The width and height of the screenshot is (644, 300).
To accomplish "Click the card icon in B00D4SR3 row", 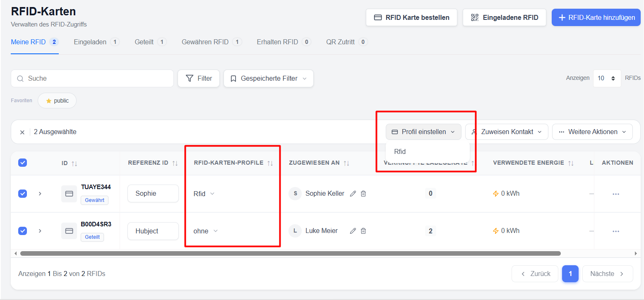I will click(69, 231).
